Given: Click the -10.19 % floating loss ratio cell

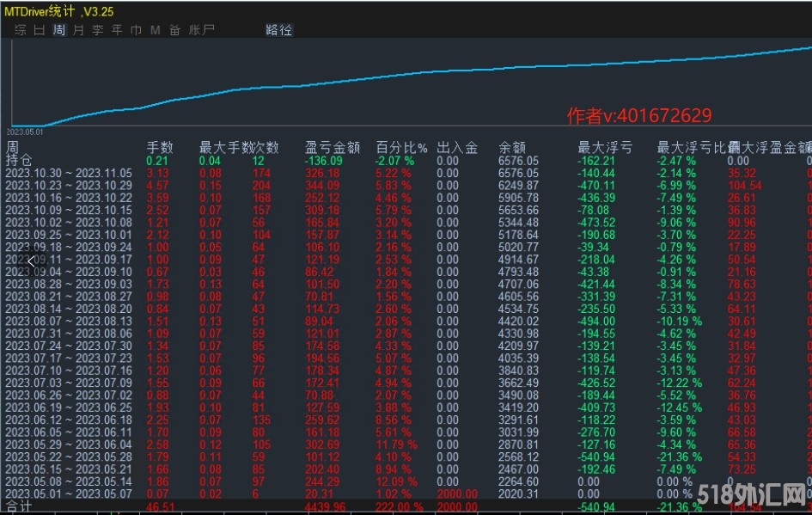Looking at the screenshot, I should [x=680, y=322].
